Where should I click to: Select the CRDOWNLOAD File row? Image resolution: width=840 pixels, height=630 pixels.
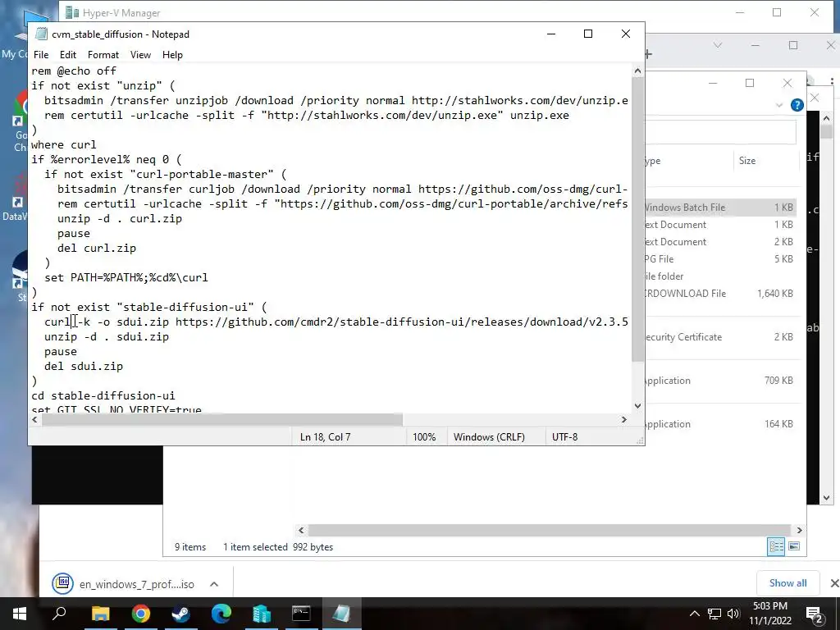tap(720, 293)
